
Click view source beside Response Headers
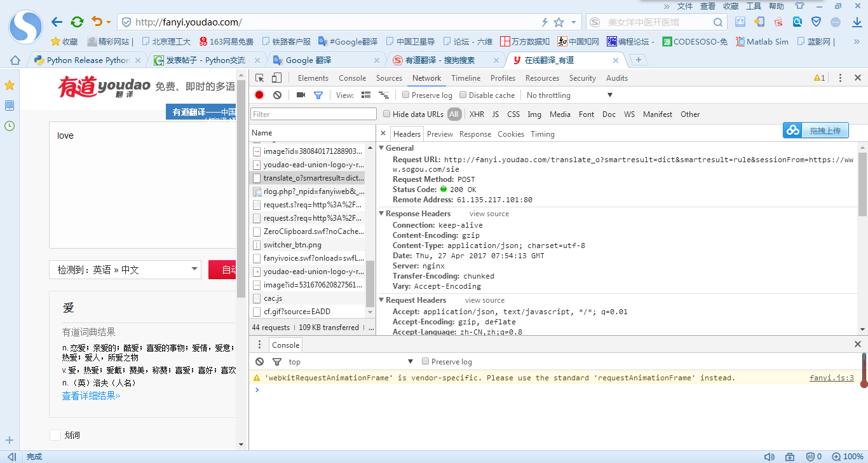tap(489, 214)
